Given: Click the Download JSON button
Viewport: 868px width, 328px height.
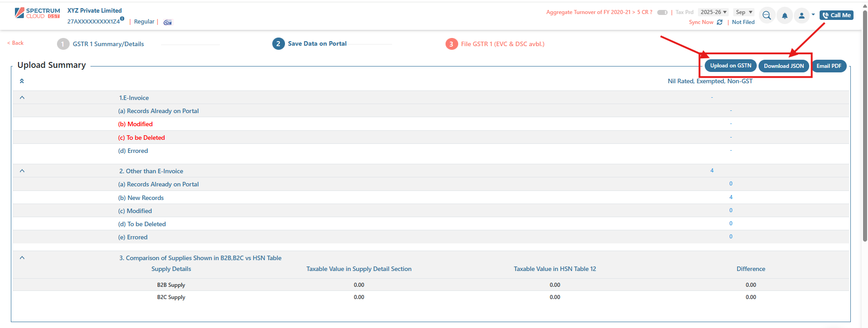Looking at the screenshot, I should tap(784, 66).
